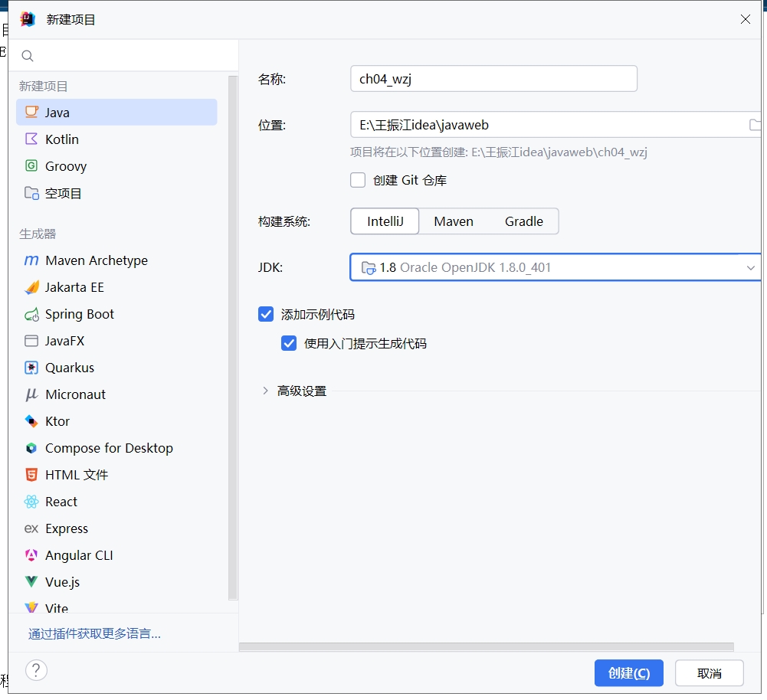Click the 取消 button
The height and width of the screenshot is (700, 767).
709,673
